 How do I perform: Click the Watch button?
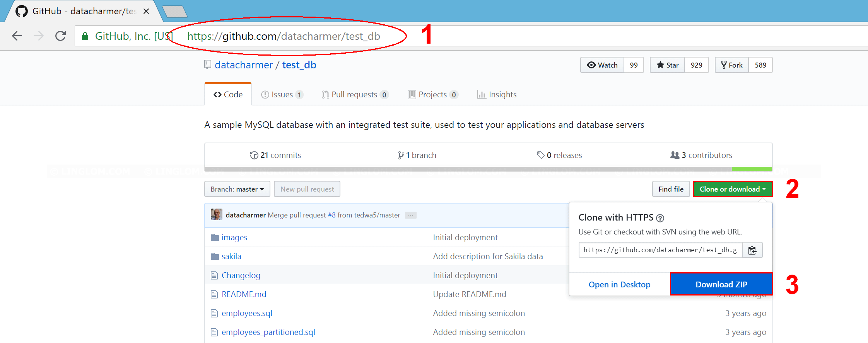[602, 65]
